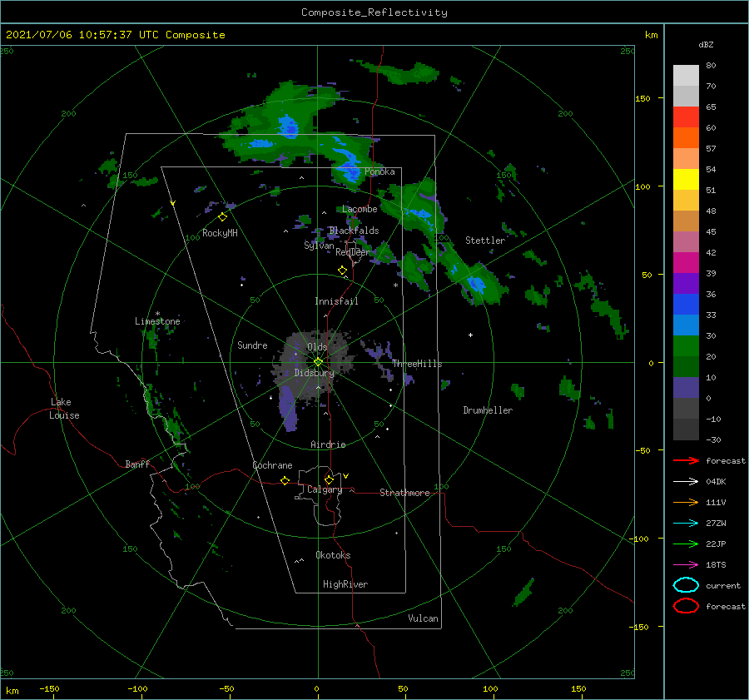Click the cyan 27ZW arrow icon

pyautogui.click(x=686, y=524)
